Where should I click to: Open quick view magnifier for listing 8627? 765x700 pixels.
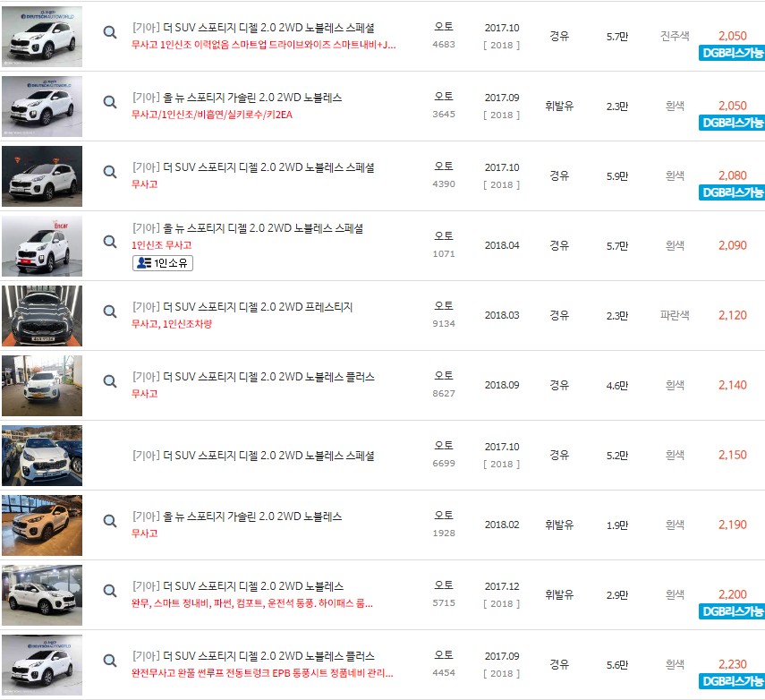pos(110,381)
